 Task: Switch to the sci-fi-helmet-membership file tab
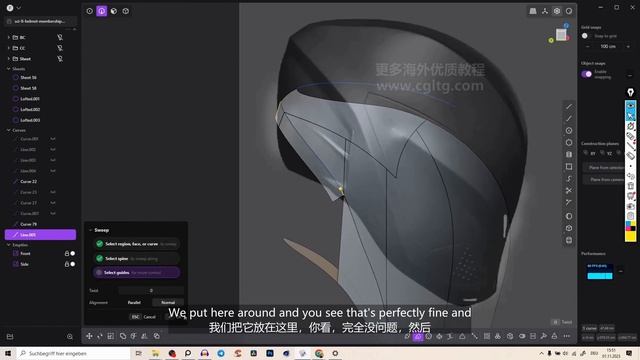click(x=40, y=21)
